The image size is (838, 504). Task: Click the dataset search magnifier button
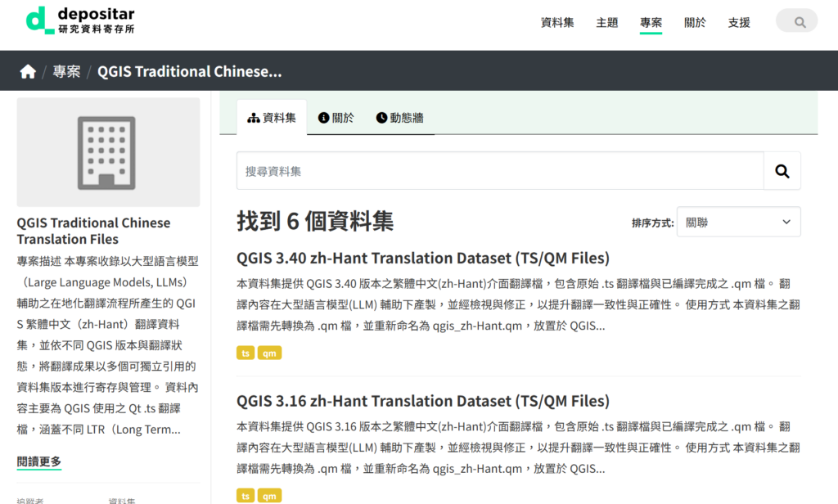(x=782, y=171)
